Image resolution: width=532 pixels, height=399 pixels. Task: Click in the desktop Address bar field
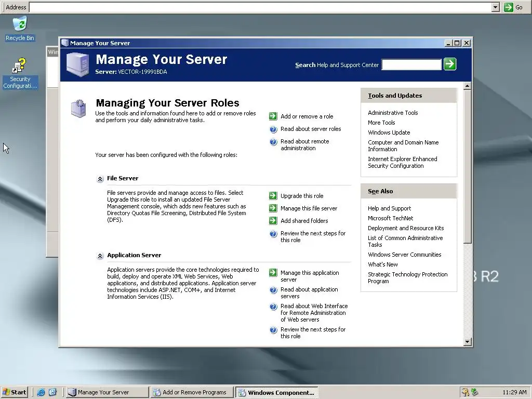click(x=261, y=7)
